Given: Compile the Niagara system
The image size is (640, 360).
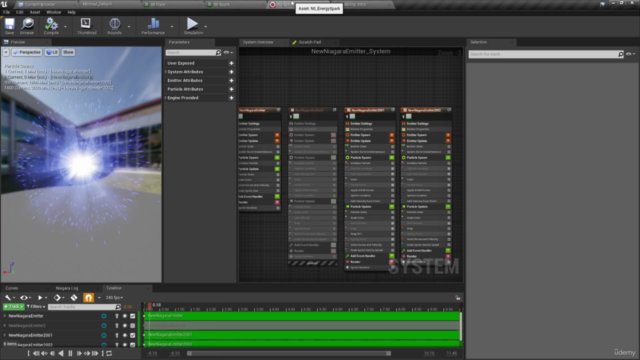Looking at the screenshot, I should (x=51, y=26).
